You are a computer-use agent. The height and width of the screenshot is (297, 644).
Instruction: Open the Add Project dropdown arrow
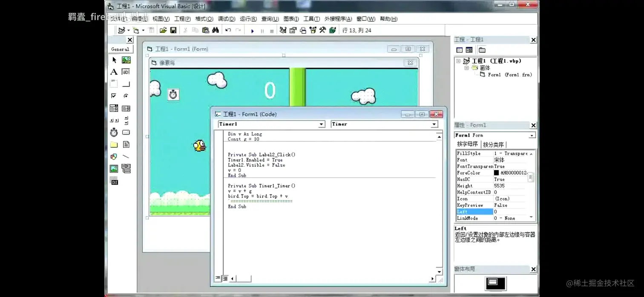click(129, 31)
